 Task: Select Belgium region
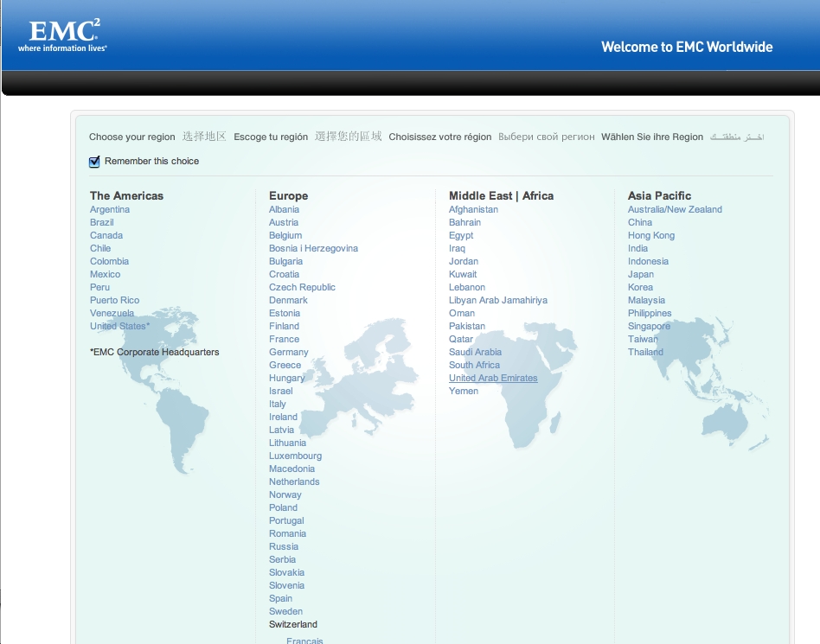point(285,236)
